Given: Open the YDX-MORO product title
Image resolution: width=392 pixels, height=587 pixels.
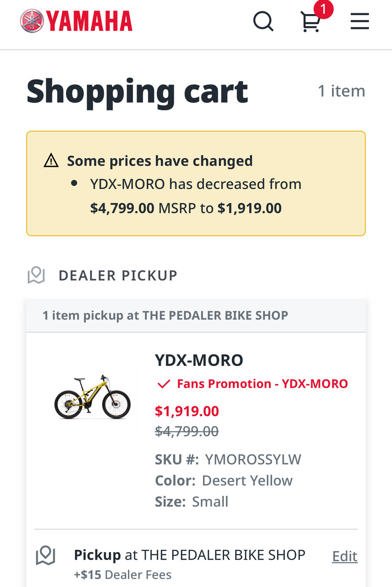Looking at the screenshot, I should pyautogui.click(x=199, y=360).
